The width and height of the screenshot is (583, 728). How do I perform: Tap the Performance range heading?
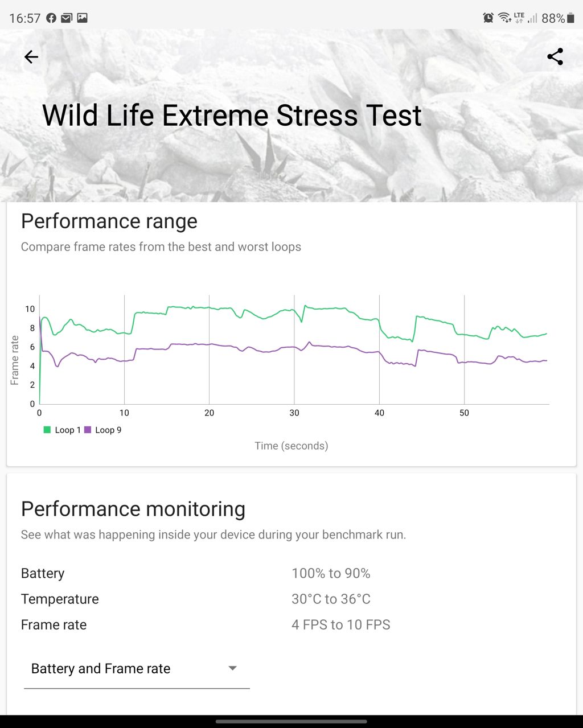coord(109,221)
